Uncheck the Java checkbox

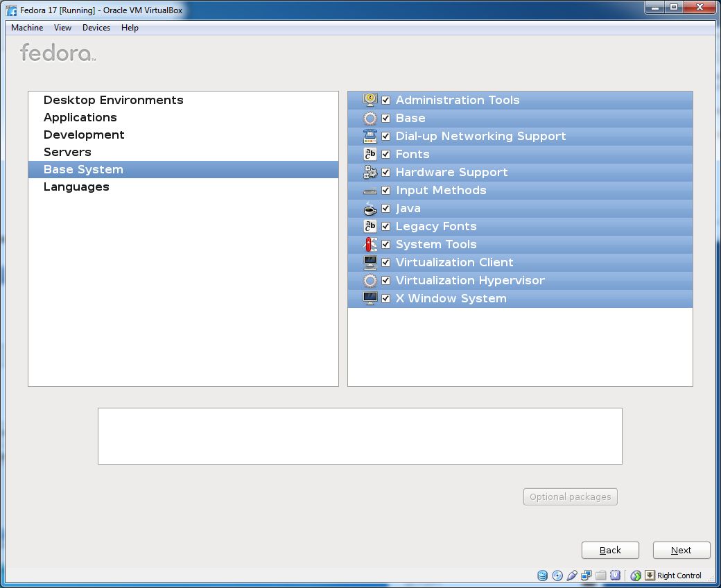[x=385, y=208]
